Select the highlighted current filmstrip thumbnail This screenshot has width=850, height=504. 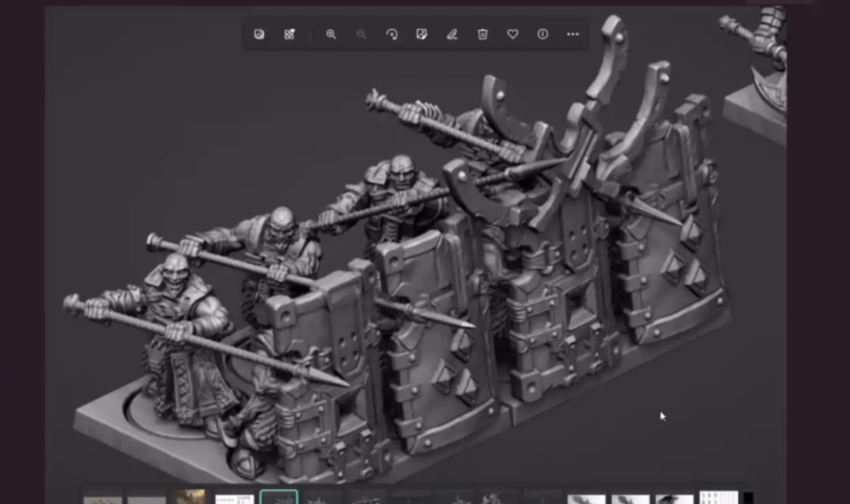tap(279, 497)
